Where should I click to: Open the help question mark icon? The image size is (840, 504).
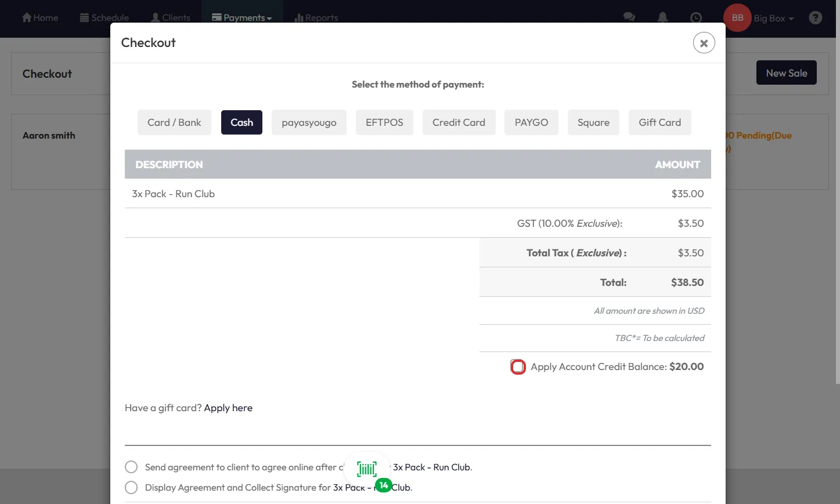(x=815, y=17)
